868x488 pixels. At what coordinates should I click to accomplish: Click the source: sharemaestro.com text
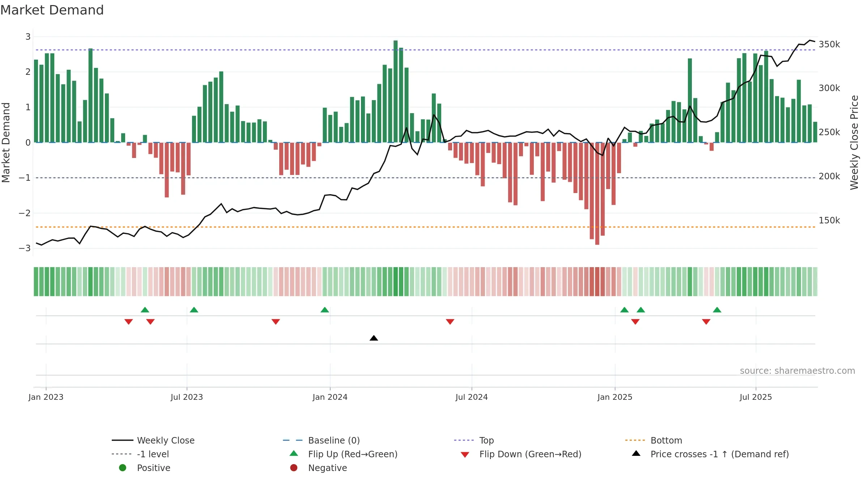[797, 371]
